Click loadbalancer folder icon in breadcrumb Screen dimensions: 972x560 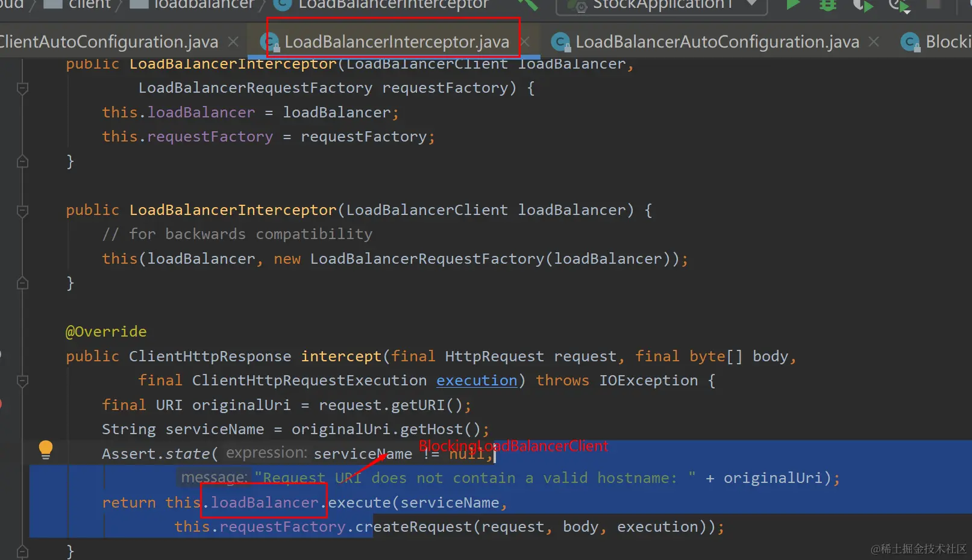(x=139, y=4)
